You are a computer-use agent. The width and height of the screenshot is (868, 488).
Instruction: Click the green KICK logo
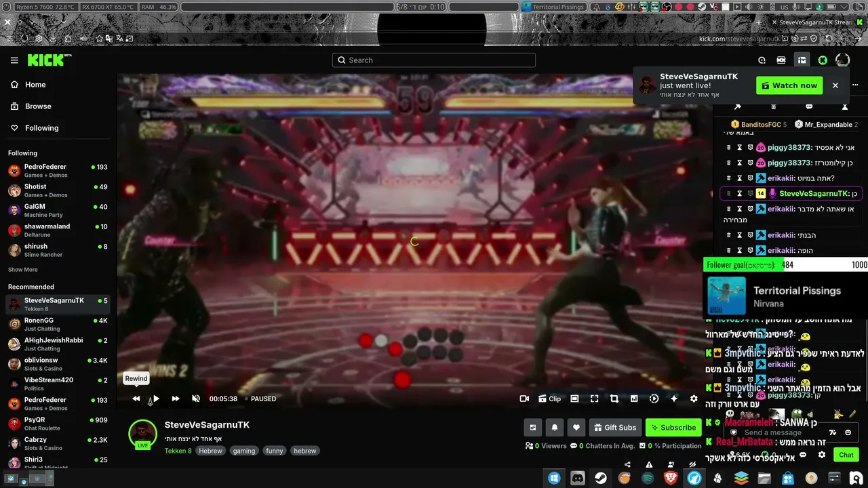(50, 60)
